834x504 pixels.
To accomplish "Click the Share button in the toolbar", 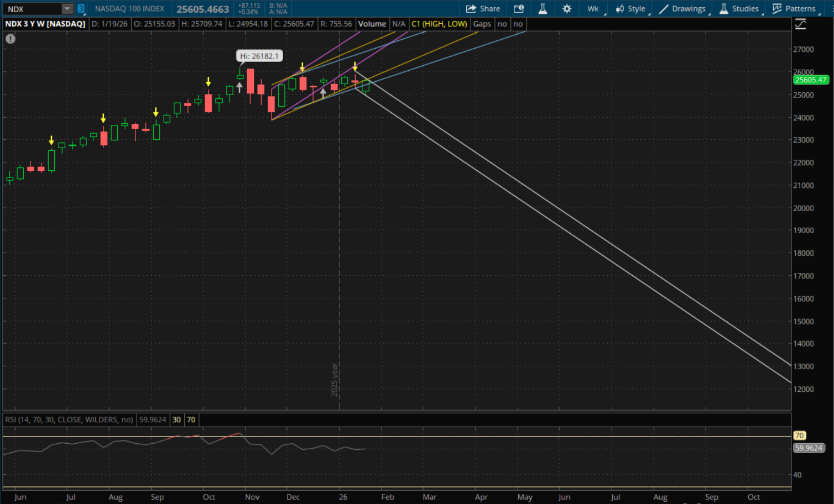I will click(483, 9).
